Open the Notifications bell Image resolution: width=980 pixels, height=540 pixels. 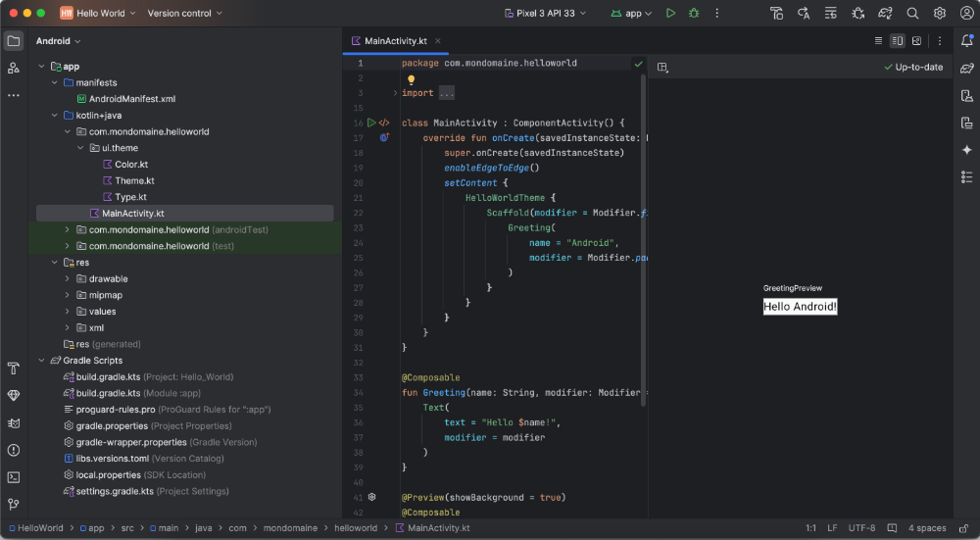967,41
